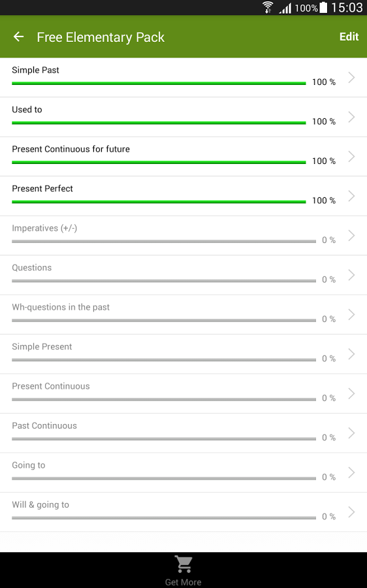
Task: Click the Past Continuous progress bar
Action: pyautogui.click(x=164, y=439)
